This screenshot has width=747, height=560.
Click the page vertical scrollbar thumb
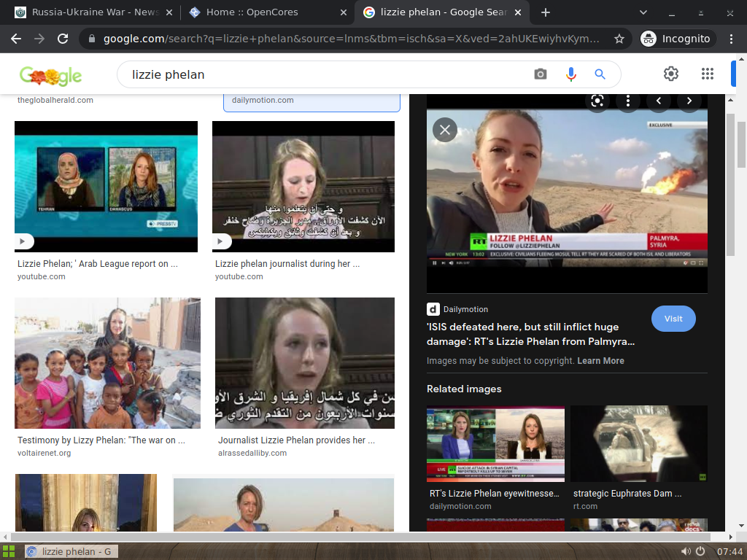click(x=741, y=145)
